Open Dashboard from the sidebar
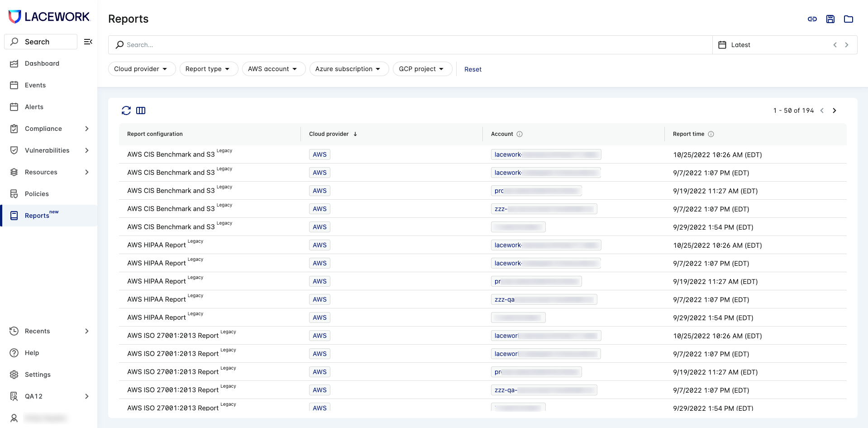The image size is (868, 428). (x=42, y=63)
